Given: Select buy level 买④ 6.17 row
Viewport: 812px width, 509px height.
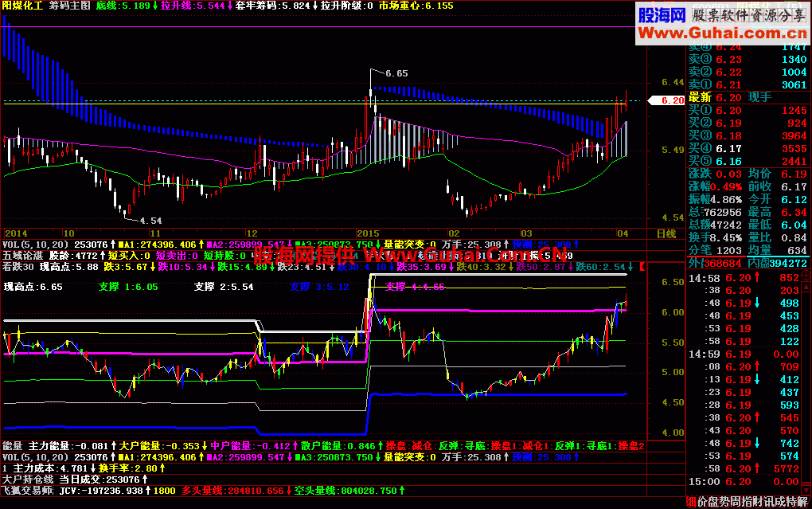Looking at the screenshot, I should coord(748,149).
